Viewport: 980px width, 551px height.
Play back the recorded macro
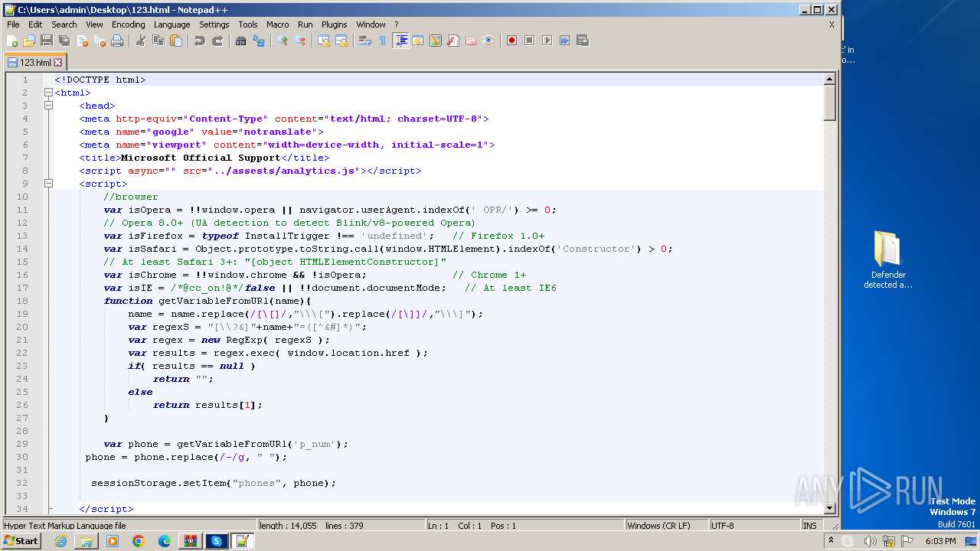point(547,41)
